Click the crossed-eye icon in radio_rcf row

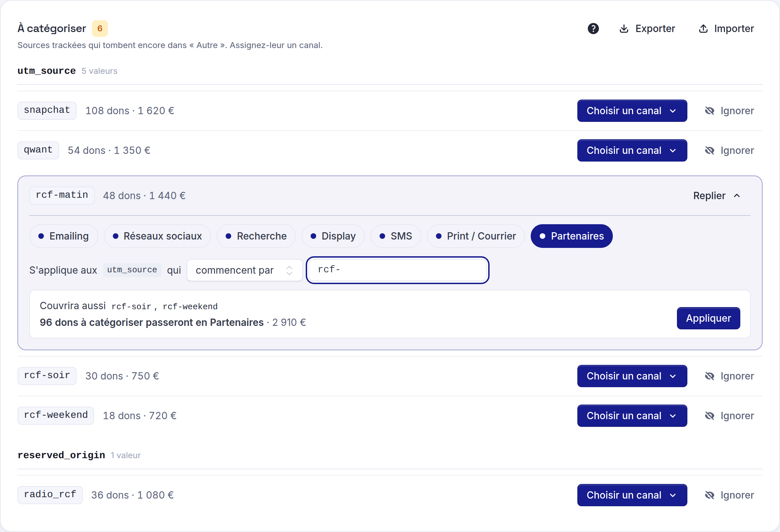pos(709,495)
